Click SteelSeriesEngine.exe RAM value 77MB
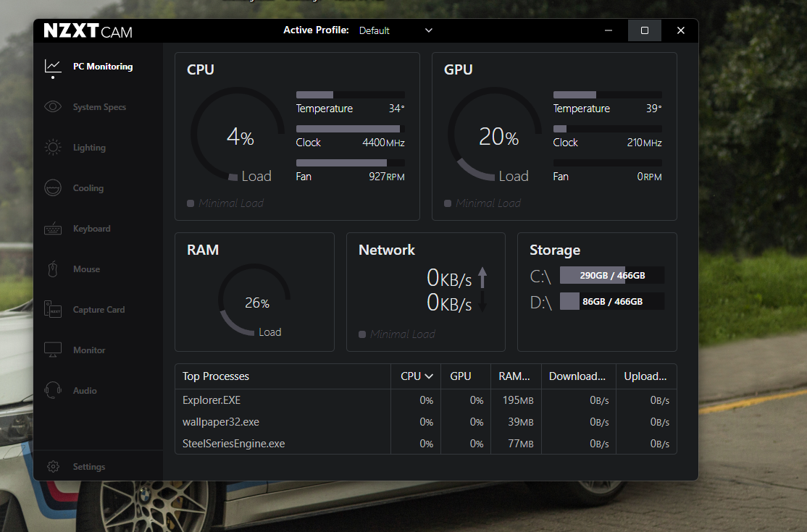 521,444
